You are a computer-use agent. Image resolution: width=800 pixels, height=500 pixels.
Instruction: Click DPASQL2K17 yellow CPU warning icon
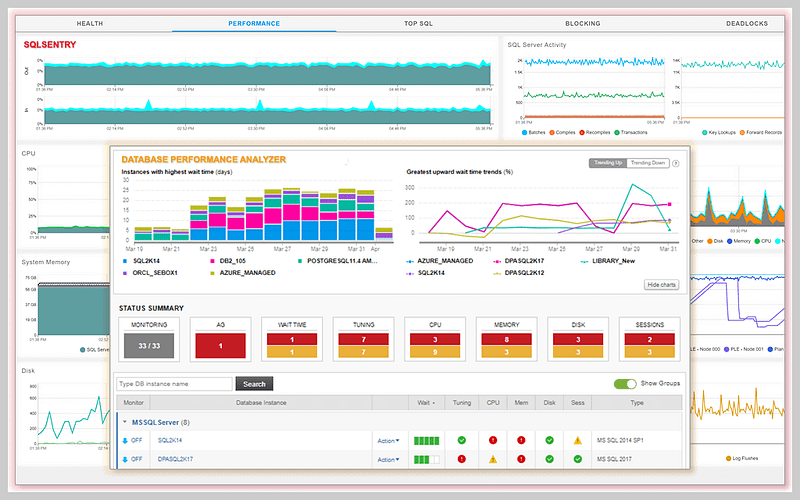click(492, 460)
